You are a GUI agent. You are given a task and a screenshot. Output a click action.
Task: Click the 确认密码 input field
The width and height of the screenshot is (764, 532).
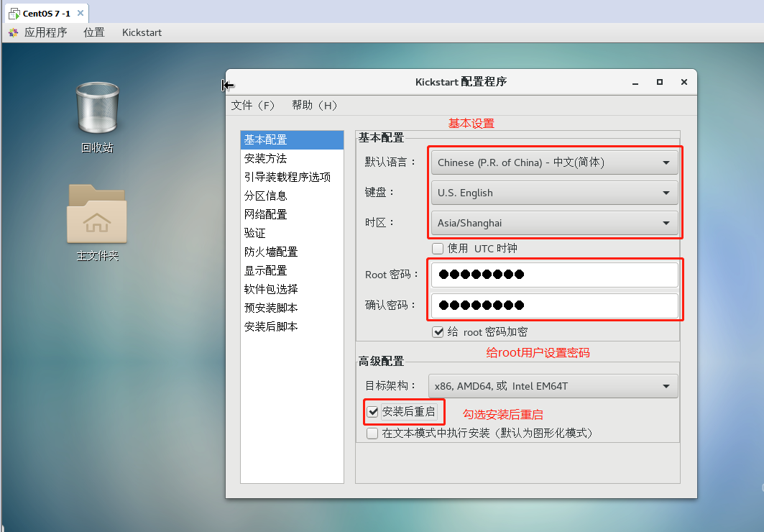pyautogui.click(x=554, y=306)
